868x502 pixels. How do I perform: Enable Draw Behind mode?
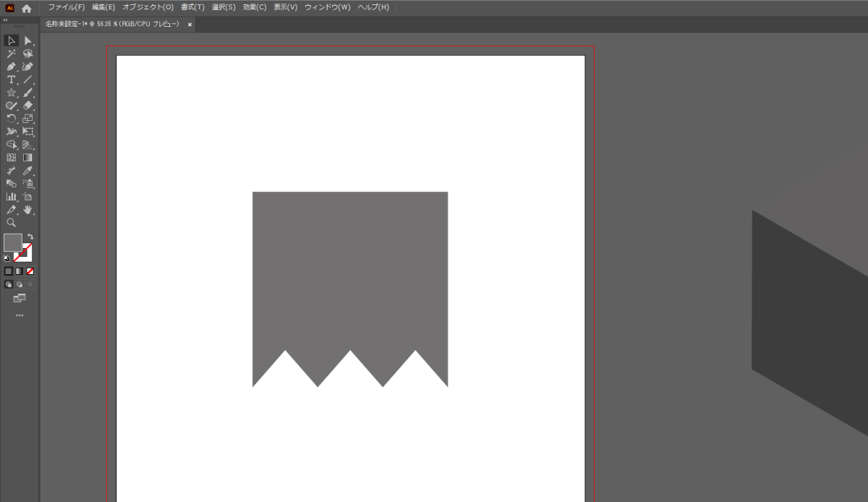[20, 284]
